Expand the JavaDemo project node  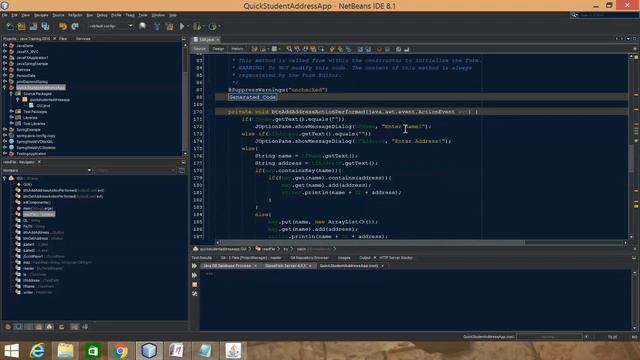(x=5, y=46)
